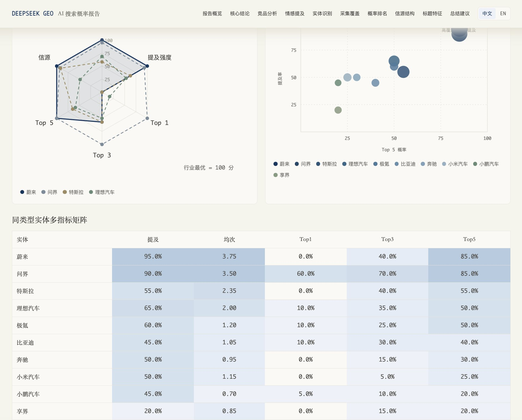Go to 竞品分析 section
Viewport: 522px width, 420px height.
267,14
